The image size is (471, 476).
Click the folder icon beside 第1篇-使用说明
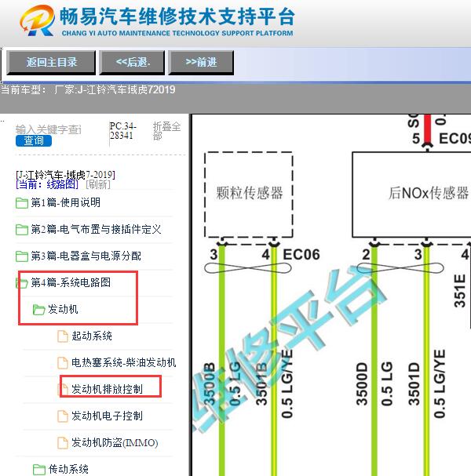(22, 203)
